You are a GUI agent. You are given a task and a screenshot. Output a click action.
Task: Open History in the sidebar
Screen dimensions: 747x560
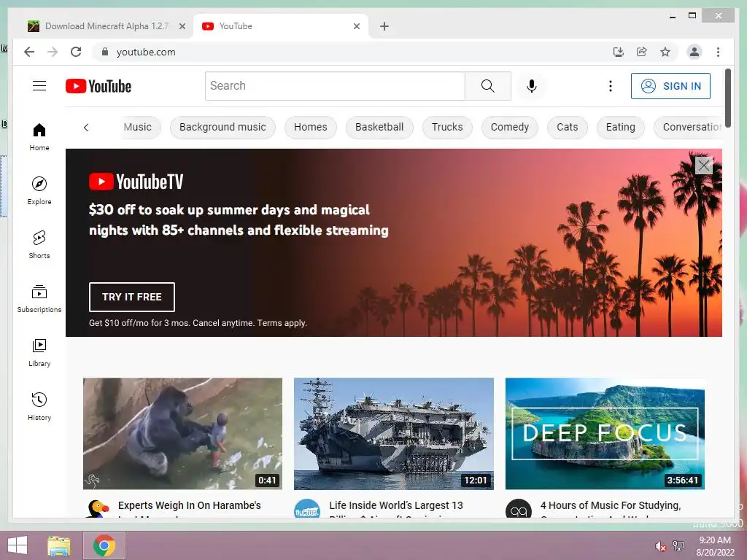39,406
